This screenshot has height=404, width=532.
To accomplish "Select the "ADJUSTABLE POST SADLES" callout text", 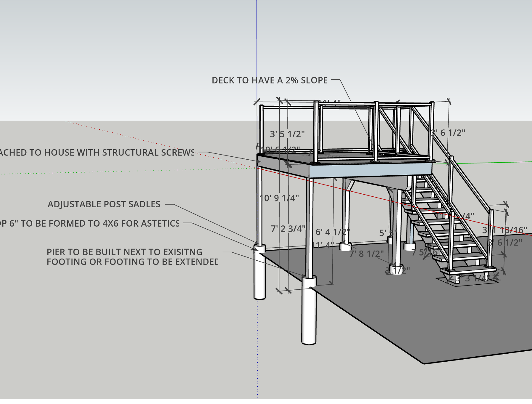I will coord(104,204).
